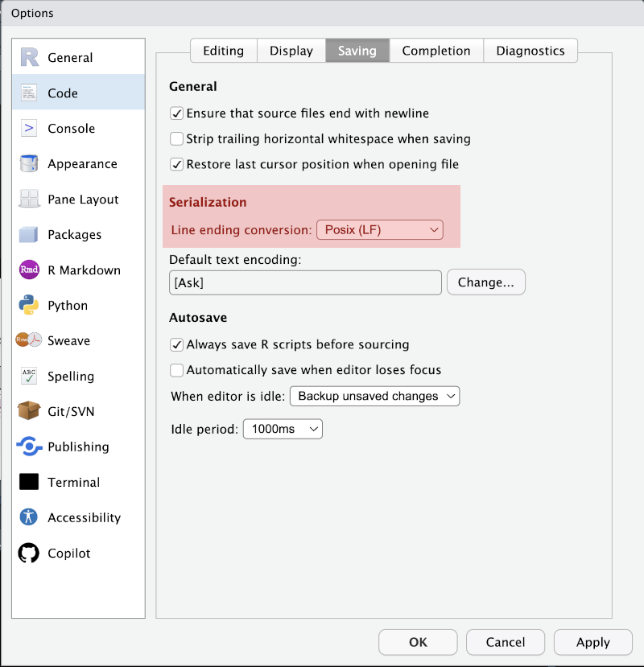Uncheck Ensure source files end with newline
This screenshot has height=667, width=644.
click(x=177, y=113)
